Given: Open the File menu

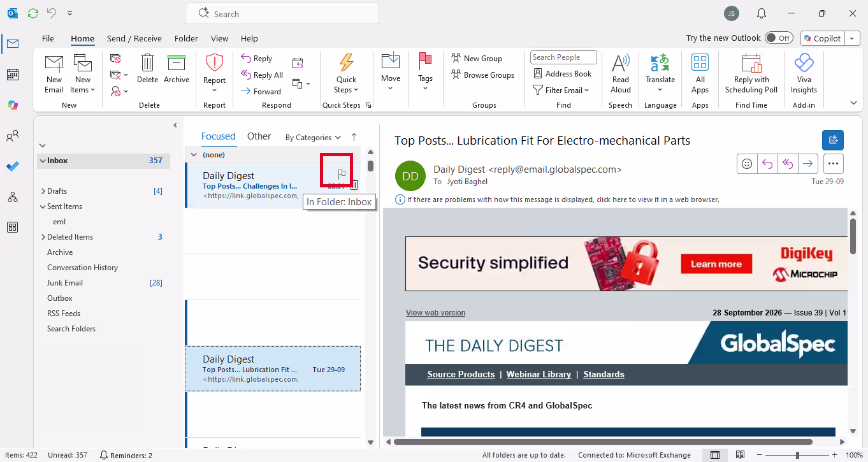Looking at the screenshot, I should pyautogui.click(x=48, y=38).
